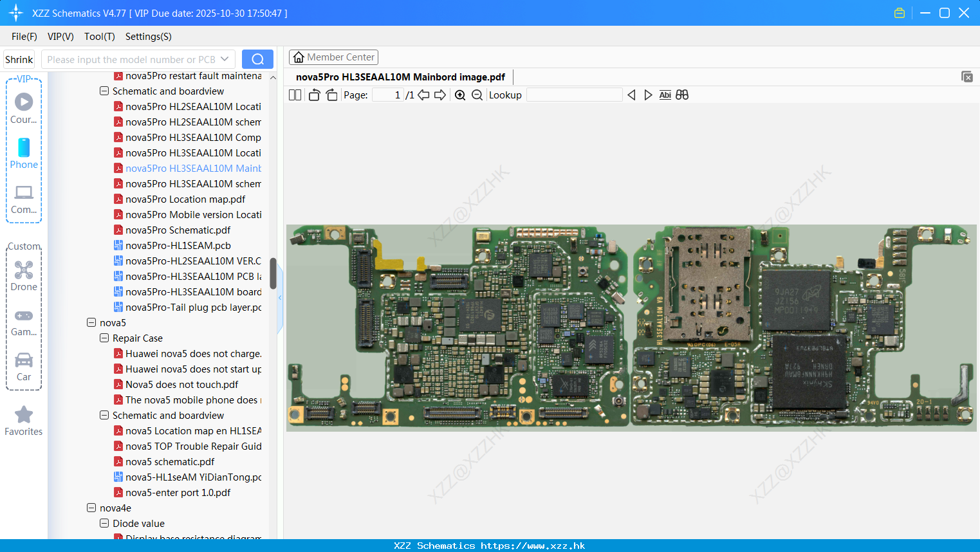
Task: Find next lookup result triangle
Action: pos(648,95)
